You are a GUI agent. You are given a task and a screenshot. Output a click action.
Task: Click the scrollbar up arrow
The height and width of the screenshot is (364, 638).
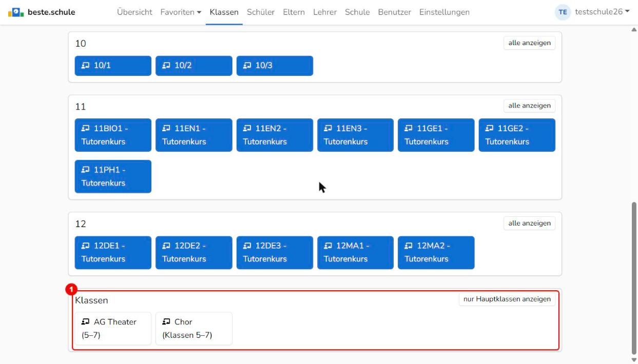633,29
